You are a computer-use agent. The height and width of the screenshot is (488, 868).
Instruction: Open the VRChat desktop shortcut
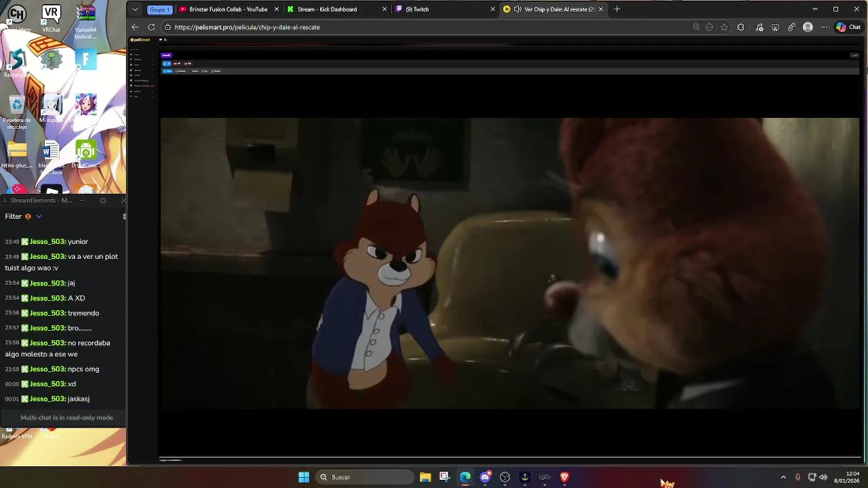(x=51, y=18)
